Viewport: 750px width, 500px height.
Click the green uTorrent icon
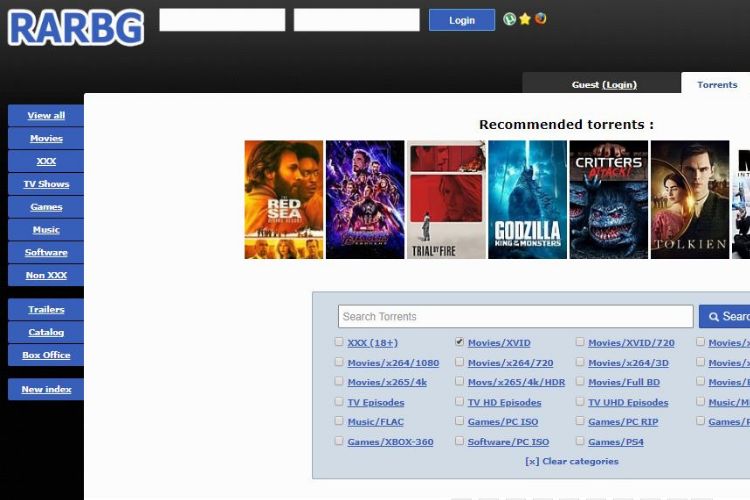click(509, 19)
